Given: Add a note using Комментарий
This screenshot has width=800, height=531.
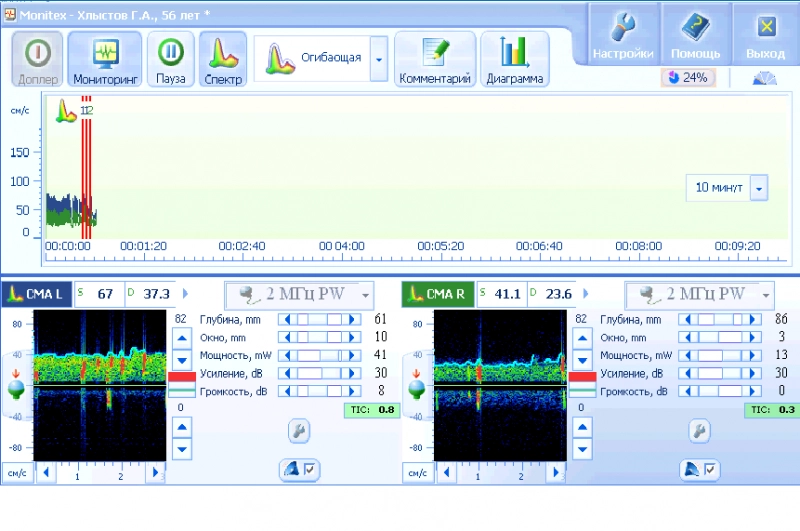Looking at the screenshot, I should 434,58.
